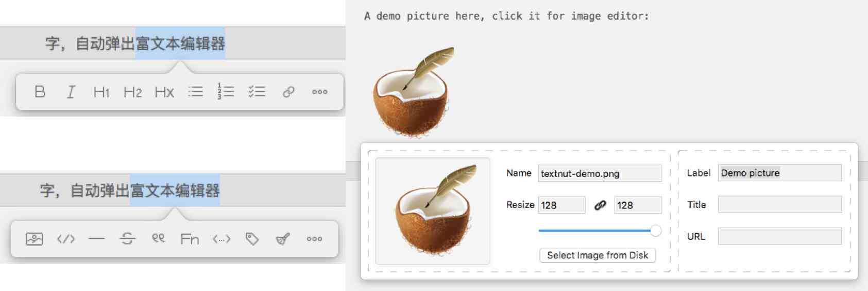Click the text 'A demo picture here'
The image size is (868, 291).
[424, 16]
